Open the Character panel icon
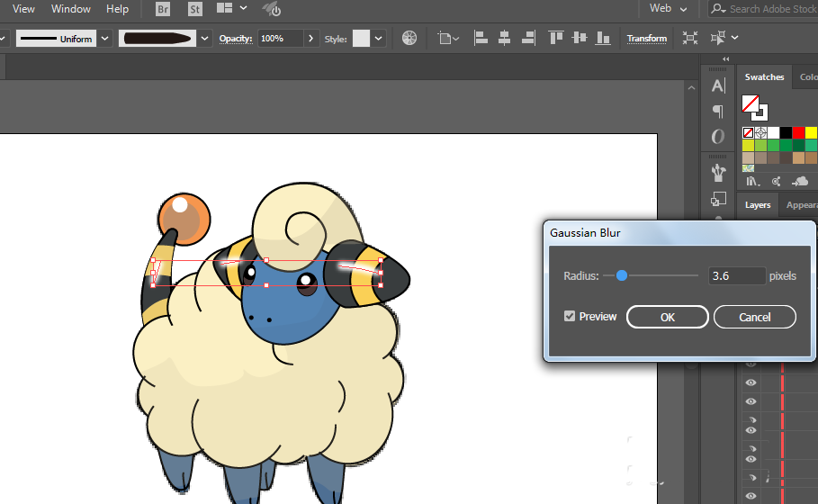Screen dimensions: 818x504 coord(718,85)
